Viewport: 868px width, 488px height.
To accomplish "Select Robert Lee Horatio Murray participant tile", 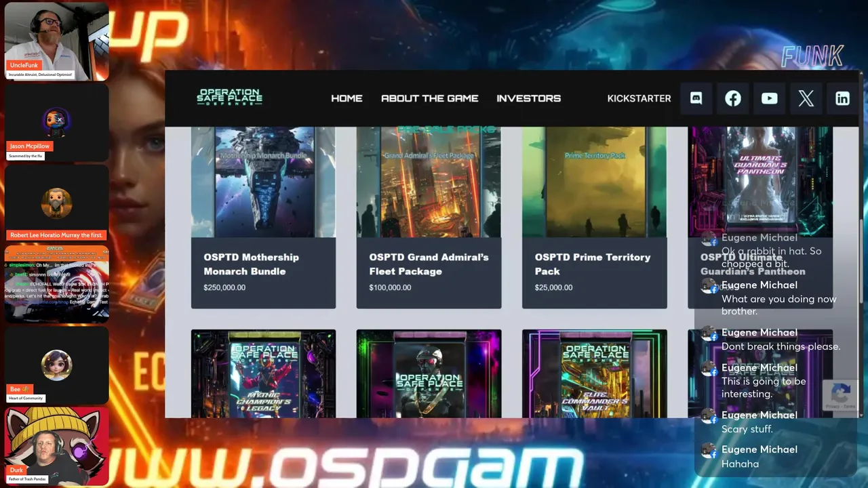I will click(x=56, y=203).
